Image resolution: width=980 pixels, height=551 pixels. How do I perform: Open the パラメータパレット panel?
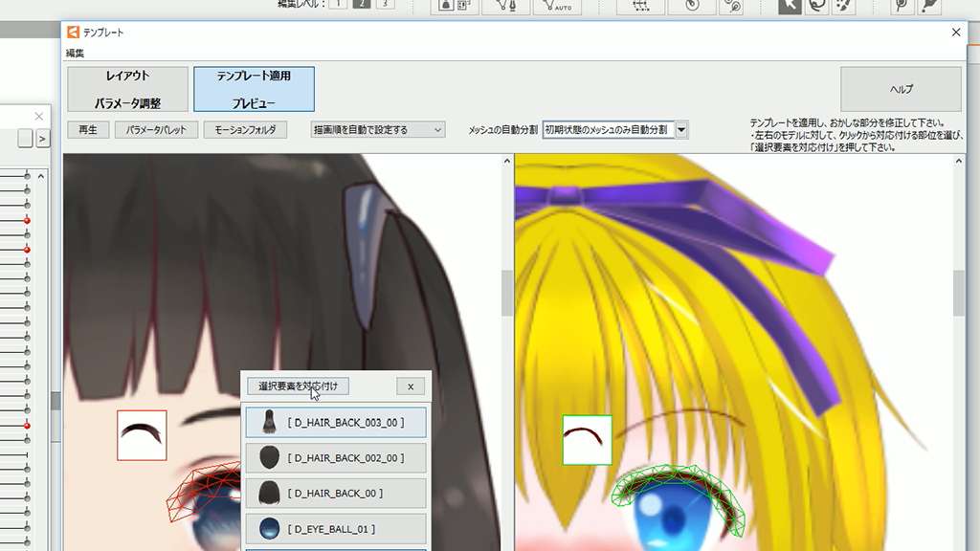click(x=156, y=130)
